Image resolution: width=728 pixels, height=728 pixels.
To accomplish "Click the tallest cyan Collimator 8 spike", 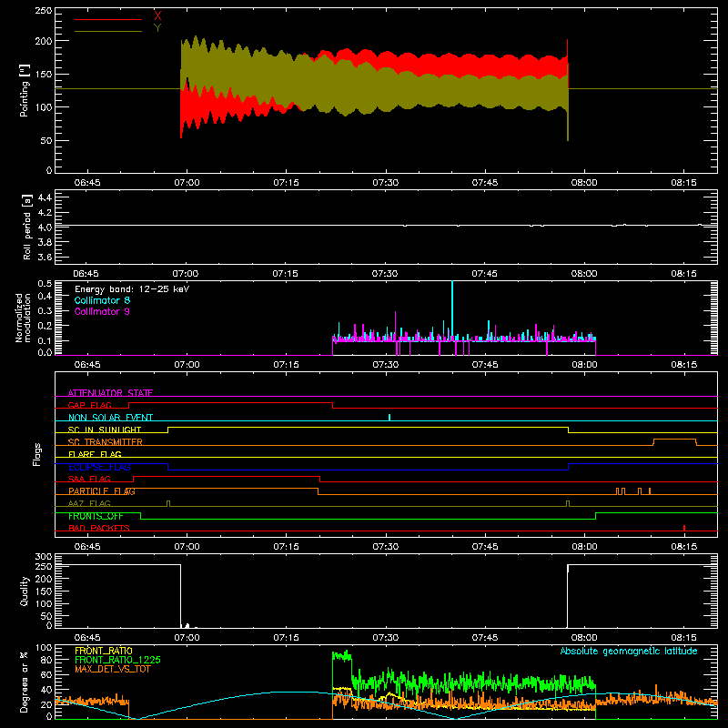I will [x=452, y=311].
